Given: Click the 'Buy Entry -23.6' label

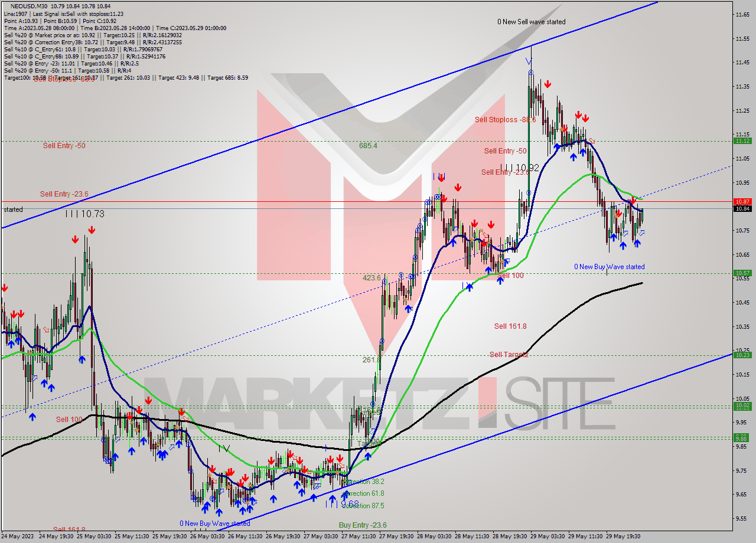Looking at the screenshot, I should coord(363,525).
